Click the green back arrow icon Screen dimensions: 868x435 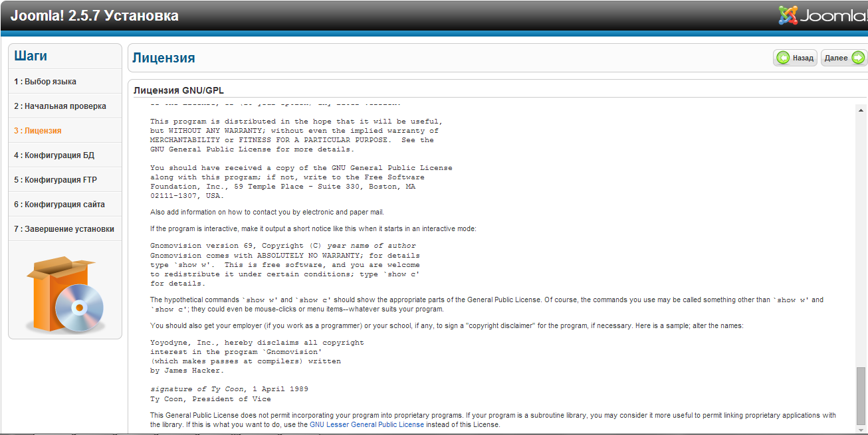pyautogui.click(x=784, y=58)
